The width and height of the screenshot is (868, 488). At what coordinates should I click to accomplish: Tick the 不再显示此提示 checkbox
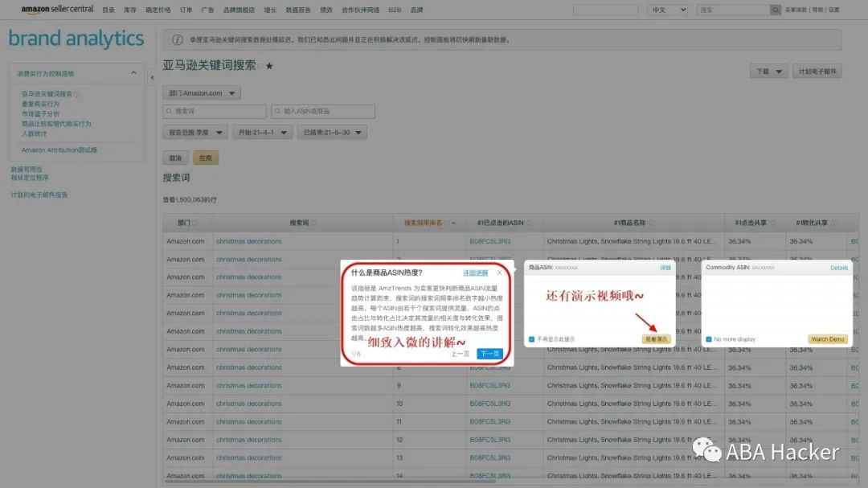coord(531,339)
